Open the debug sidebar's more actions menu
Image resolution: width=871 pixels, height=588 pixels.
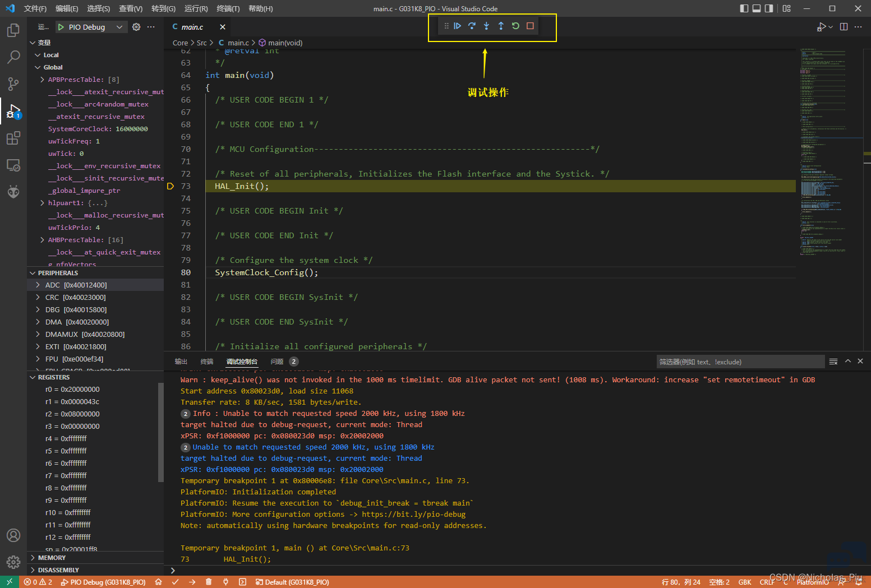(x=151, y=27)
